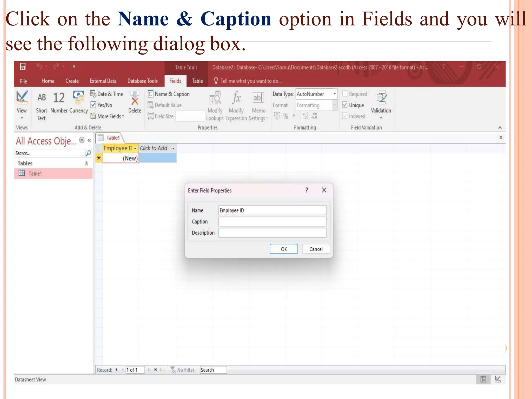Apply currency format icon in Formatting group
Viewport: 532px width, 399px height.
[x=277, y=115]
